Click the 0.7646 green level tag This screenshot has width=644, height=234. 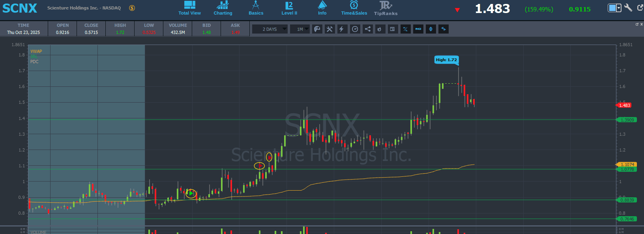click(627, 219)
